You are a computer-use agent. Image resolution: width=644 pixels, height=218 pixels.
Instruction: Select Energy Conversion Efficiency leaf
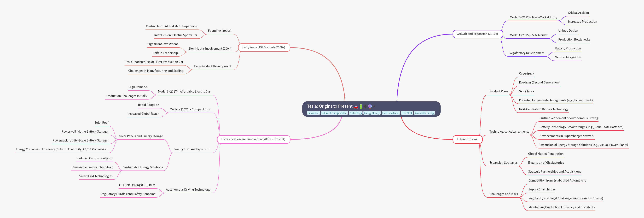[x=62, y=149]
